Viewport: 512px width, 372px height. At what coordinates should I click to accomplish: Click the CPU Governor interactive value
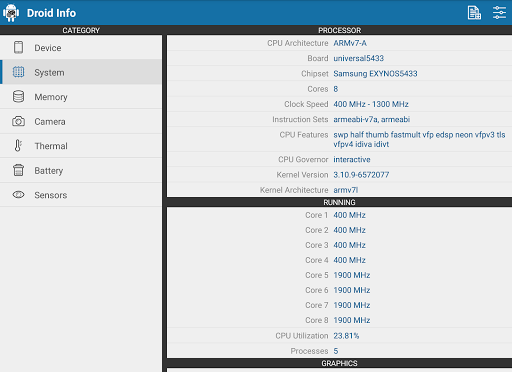tap(352, 160)
